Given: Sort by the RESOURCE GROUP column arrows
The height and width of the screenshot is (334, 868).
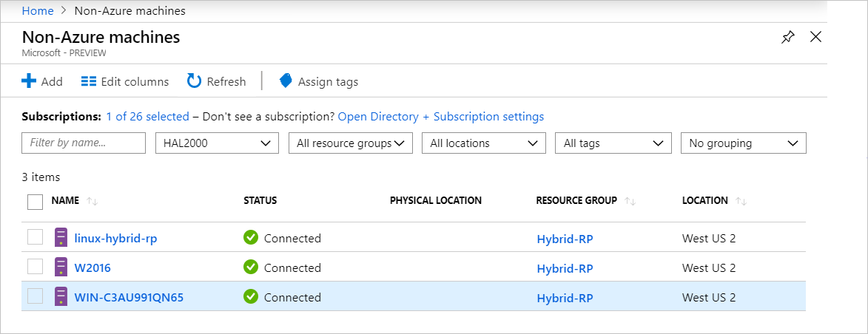Looking at the screenshot, I should (630, 201).
